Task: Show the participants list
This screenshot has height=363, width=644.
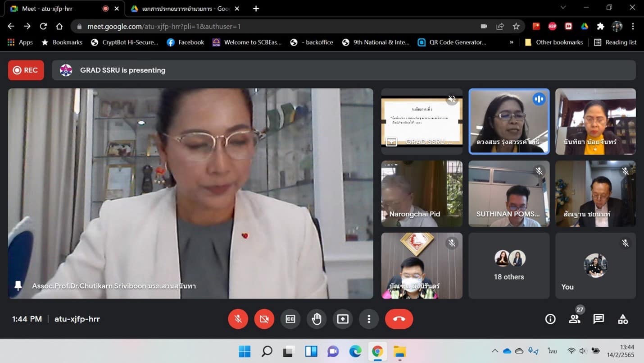Action: pyautogui.click(x=574, y=319)
